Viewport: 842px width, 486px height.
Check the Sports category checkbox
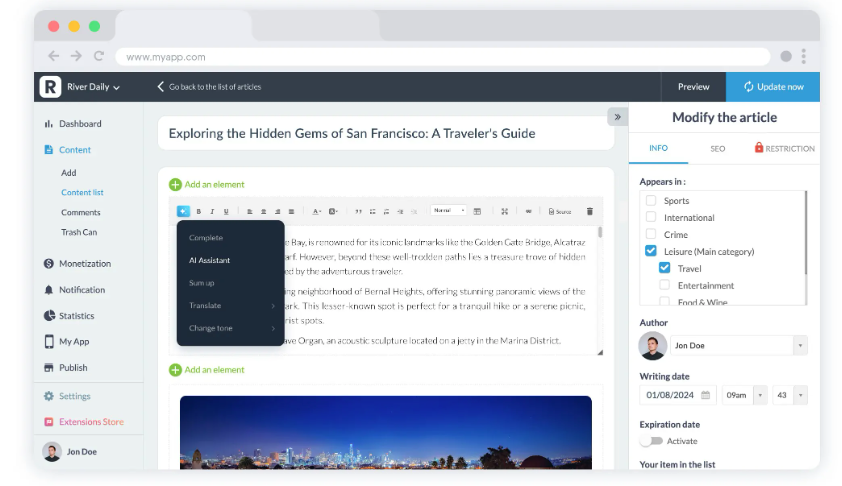tap(651, 200)
